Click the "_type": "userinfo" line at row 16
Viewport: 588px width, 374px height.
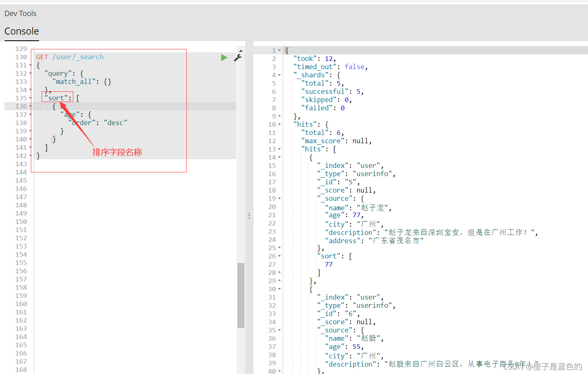click(x=356, y=174)
